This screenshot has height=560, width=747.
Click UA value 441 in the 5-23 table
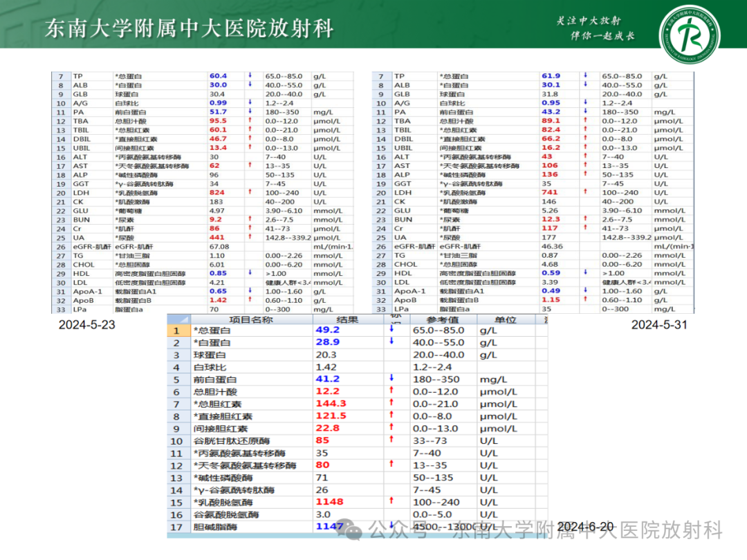point(216,237)
